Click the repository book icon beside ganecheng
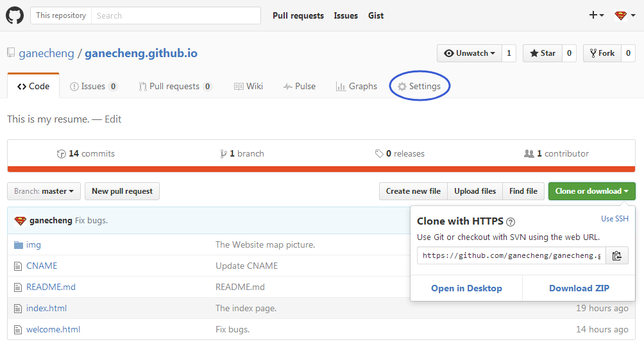Screen dimensions: 644x342 [11, 53]
